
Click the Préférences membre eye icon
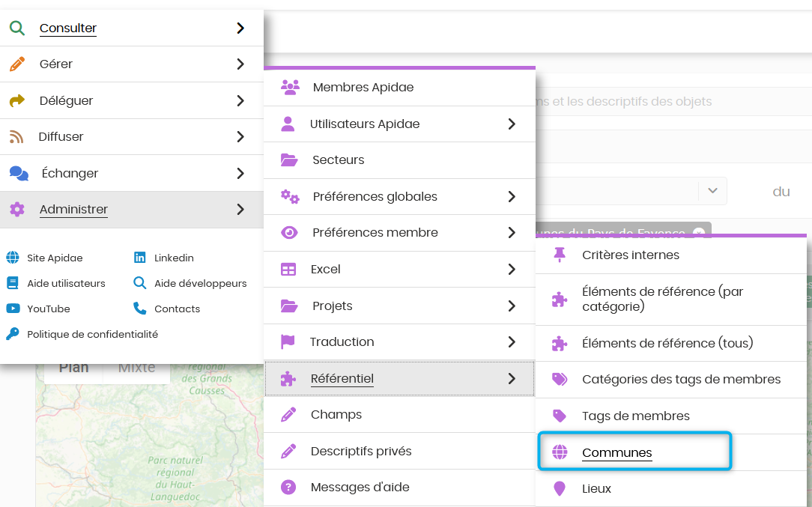click(289, 232)
